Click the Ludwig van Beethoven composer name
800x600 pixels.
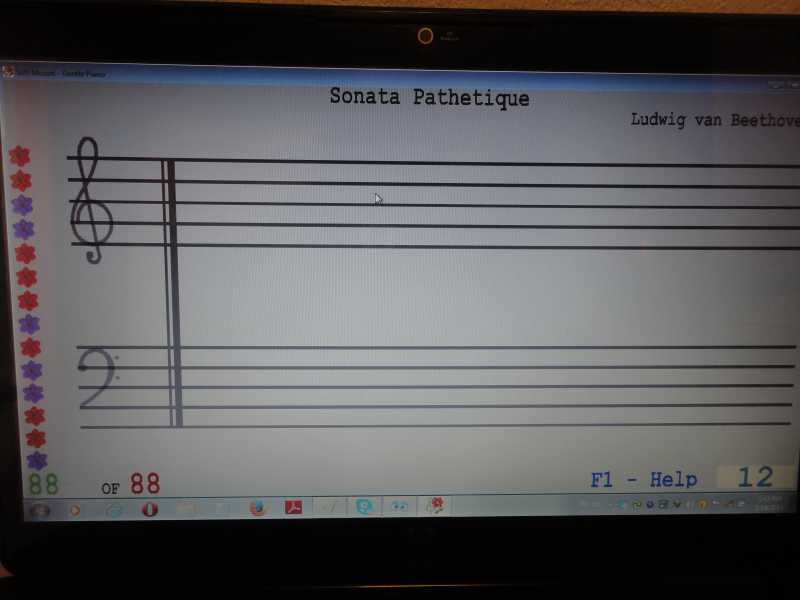(x=715, y=120)
